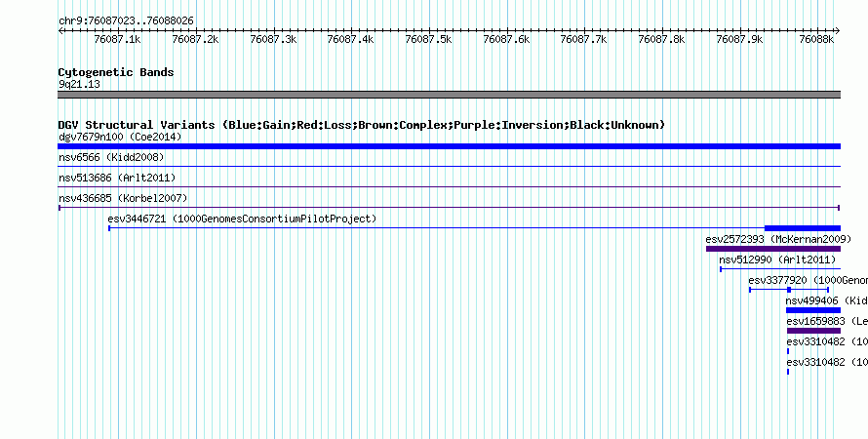Select the 76087.9k ruler tick label

point(739,40)
